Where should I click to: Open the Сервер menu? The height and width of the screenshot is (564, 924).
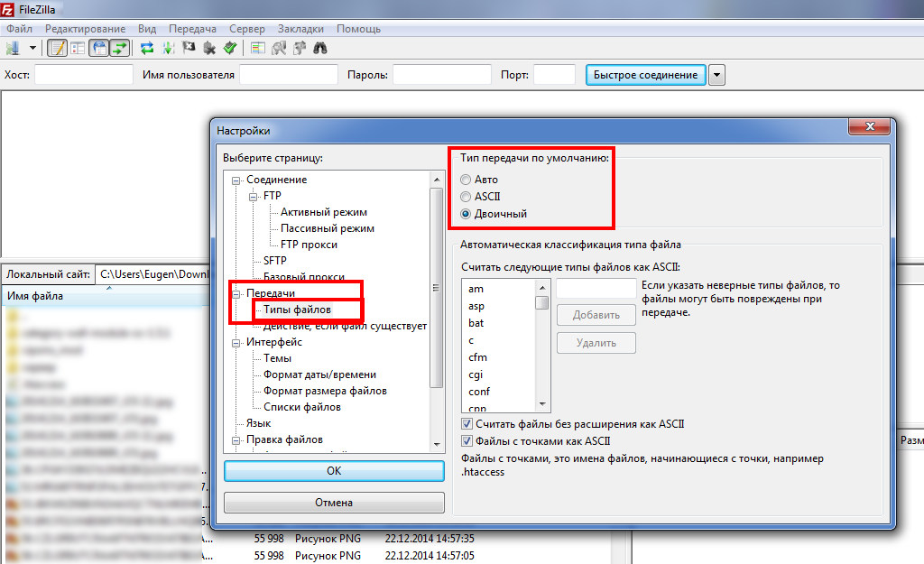(247, 29)
